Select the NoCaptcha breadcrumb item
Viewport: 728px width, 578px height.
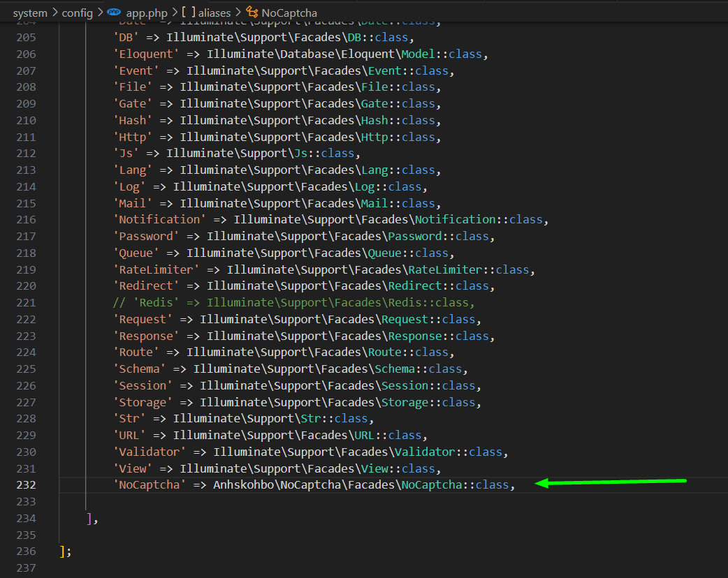[289, 13]
